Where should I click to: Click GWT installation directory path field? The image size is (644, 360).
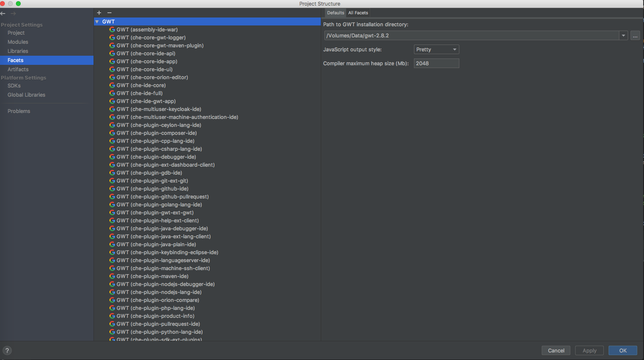coord(472,36)
